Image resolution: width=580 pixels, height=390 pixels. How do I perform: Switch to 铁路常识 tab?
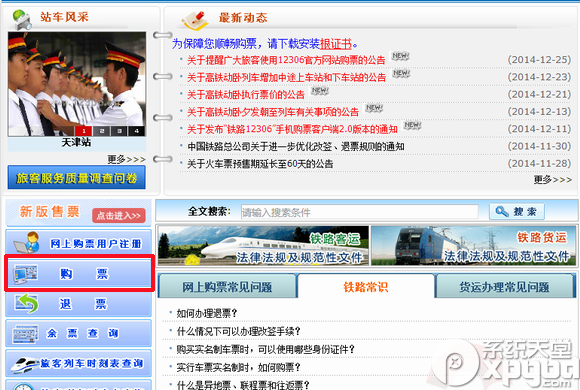366,286
